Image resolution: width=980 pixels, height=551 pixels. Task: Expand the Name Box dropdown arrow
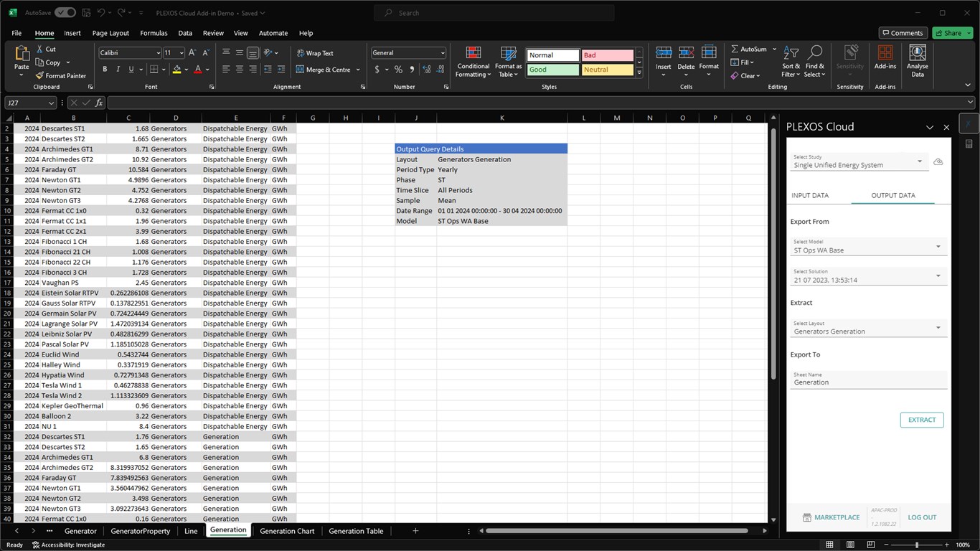click(x=51, y=103)
